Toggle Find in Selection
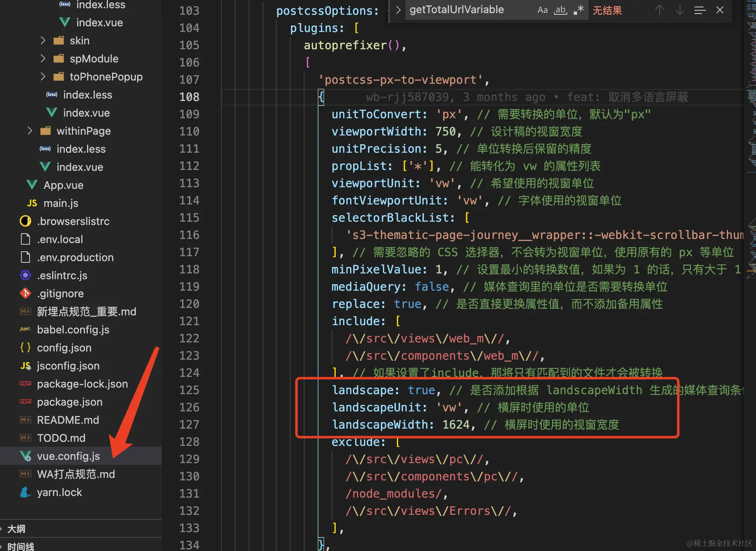Viewport: 756px width, 551px height. tap(700, 10)
